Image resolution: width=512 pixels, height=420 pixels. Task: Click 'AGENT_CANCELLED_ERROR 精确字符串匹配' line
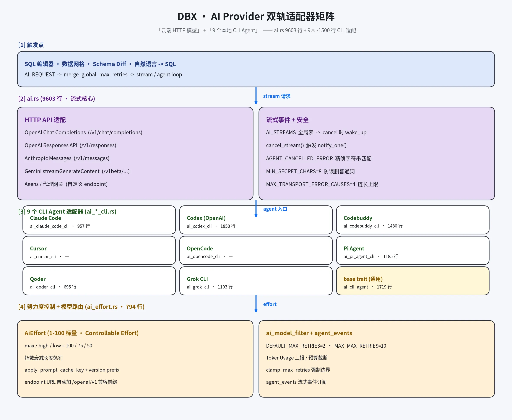click(319, 158)
